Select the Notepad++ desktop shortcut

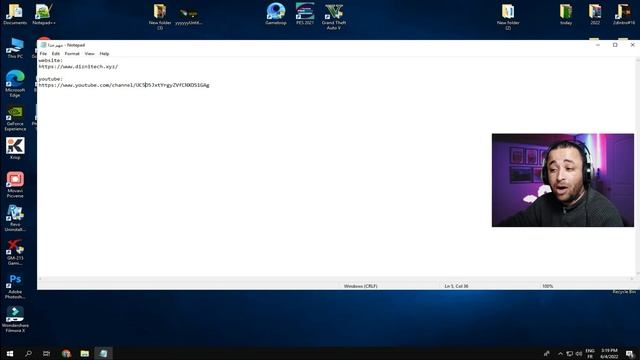pyautogui.click(x=44, y=14)
